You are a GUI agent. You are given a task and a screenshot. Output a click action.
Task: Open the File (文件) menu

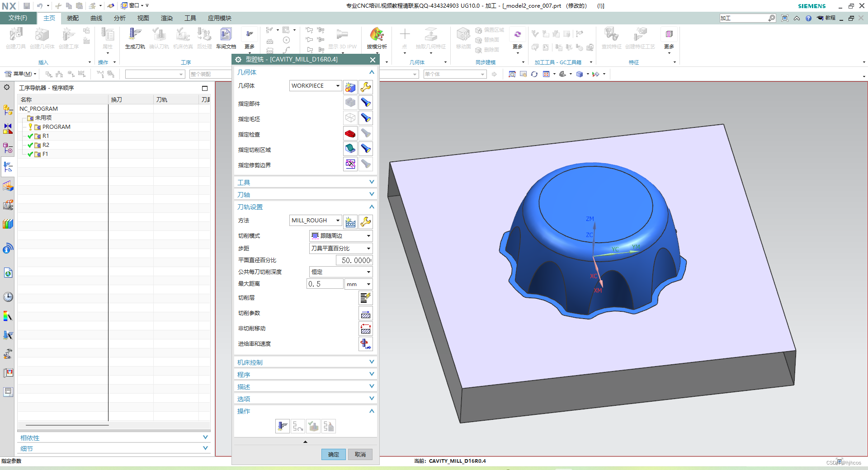click(x=18, y=18)
